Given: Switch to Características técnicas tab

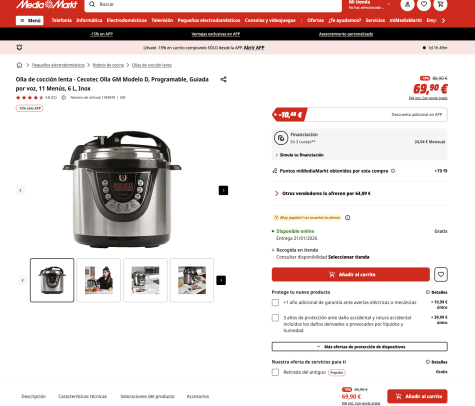Looking at the screenshot, I should pos(83,396).
